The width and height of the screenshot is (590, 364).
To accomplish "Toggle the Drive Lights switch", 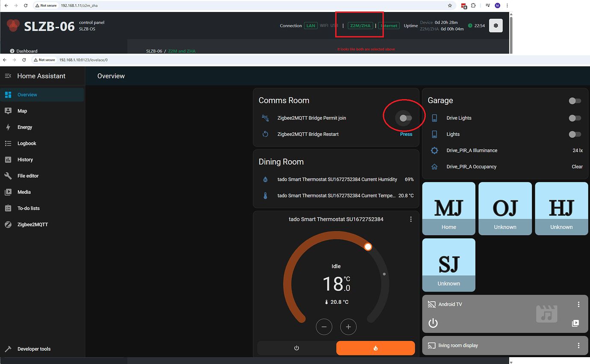I will point(575,118).
